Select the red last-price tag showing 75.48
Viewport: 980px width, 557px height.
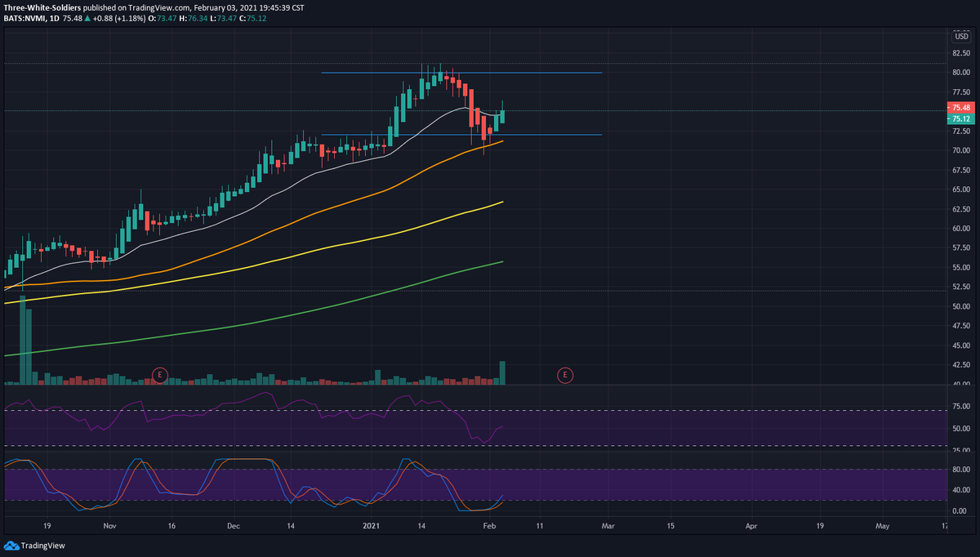tap(960, 107)
